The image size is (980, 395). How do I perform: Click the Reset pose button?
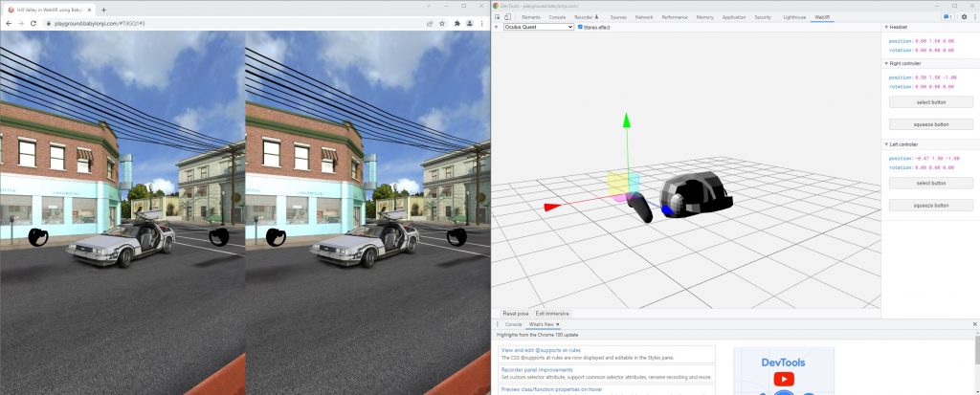pyautogui.click(x=516, y=313)
